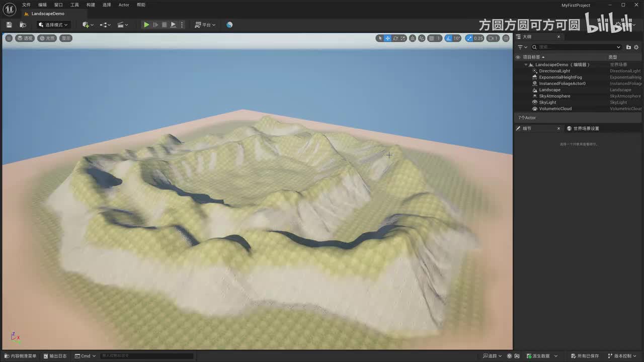Choose the select objects arrow tool
Viewport: 644px width, 362px height.
(x=380, y=38)
